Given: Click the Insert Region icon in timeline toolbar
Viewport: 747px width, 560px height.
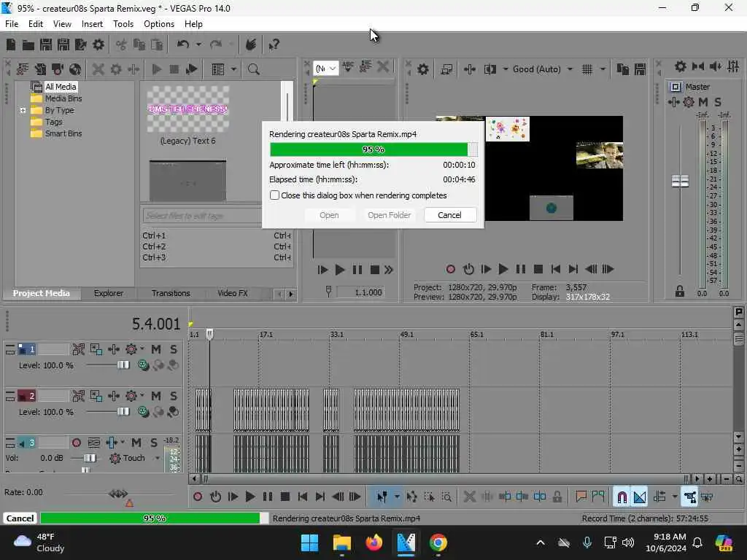Looking at the screenshot, I should [x=598, y=497].
